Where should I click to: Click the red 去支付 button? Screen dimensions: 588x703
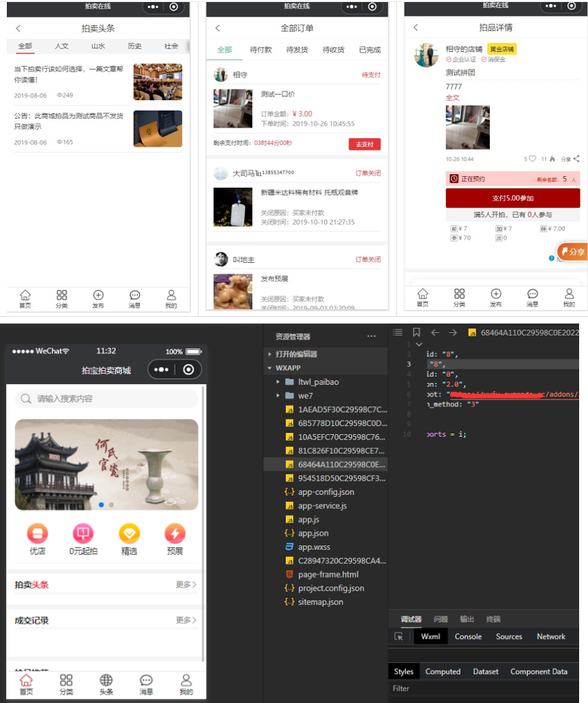364,144
